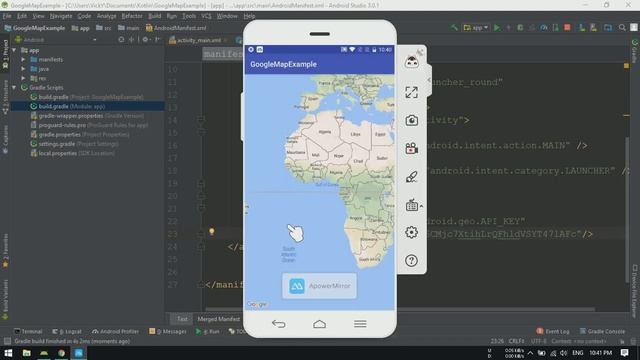Image resolution: width=640 pixels, height=360 pixels.
Task: Open the Terminal tool window
Action: pyautogui.click(x=28, y=331)
